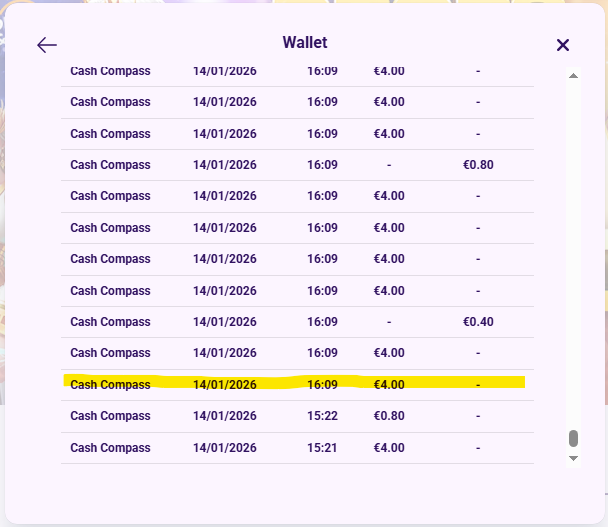Click the scrollbar up arrow

[x=573, y=76]
